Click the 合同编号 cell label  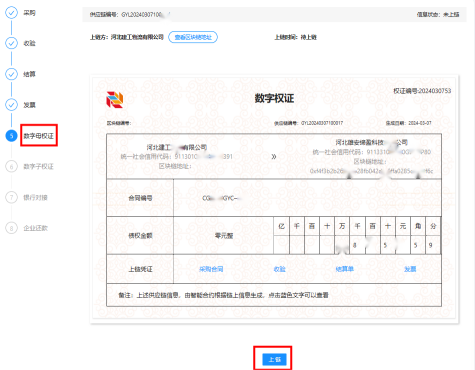(140, 198)
